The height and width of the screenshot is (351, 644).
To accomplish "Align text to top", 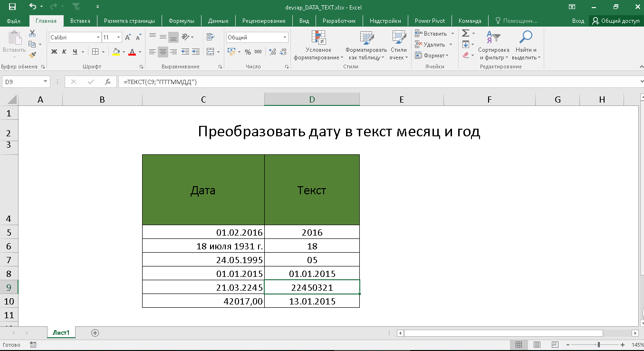I will point(153,37).
